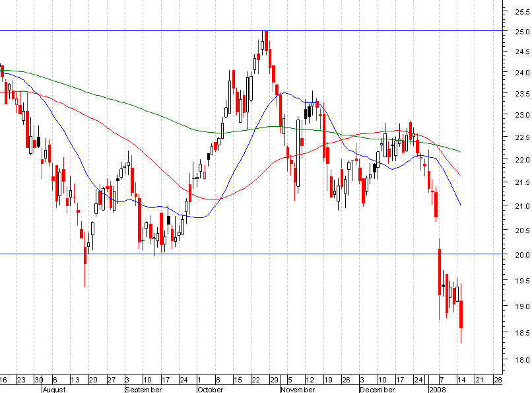The height and width of the screenshot is (393, 532).
Task: Select the September 24 date label
Action: point(183,380)
